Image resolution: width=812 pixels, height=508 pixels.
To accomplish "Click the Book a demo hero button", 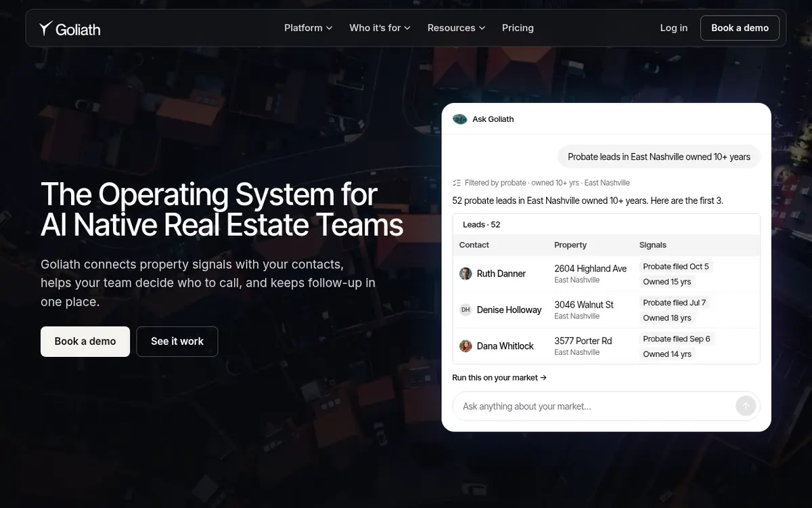I will (85, 341).
